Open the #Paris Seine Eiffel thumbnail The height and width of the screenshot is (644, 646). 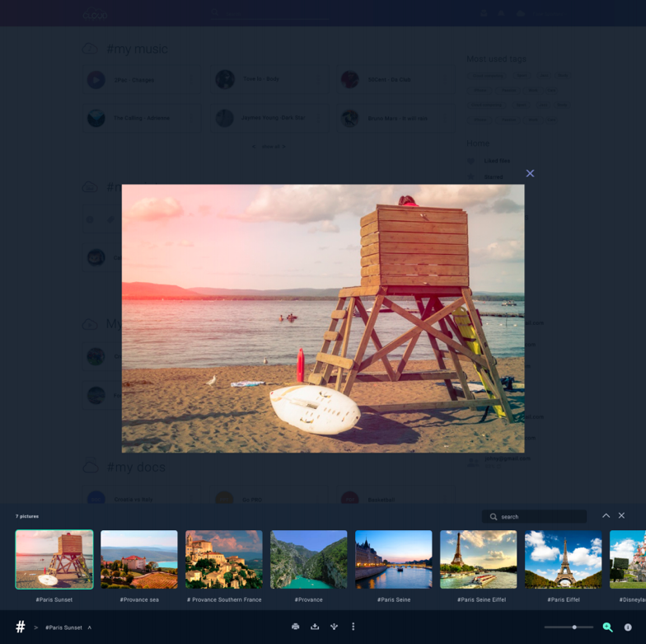(478, 559)
